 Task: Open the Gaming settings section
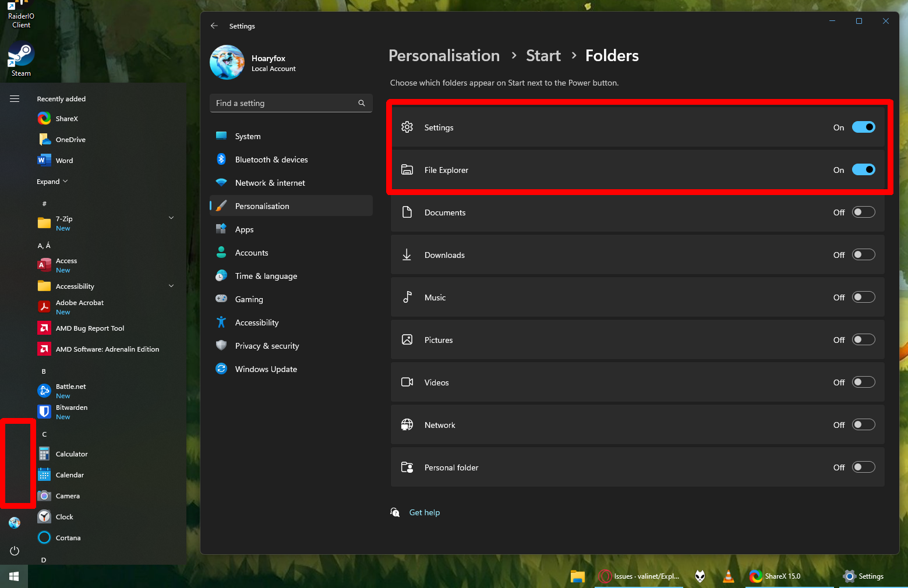(x=248, y=299)
